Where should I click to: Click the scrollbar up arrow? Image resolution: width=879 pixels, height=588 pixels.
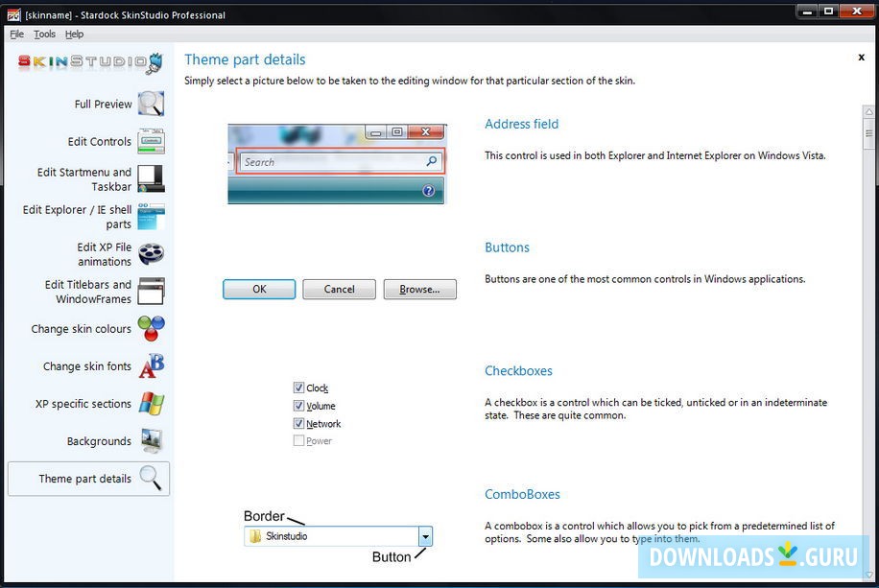point(868,111)
